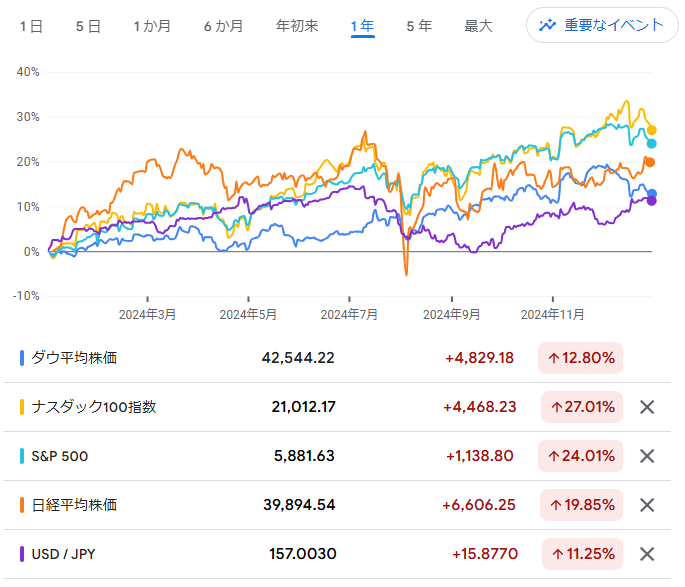Select the 1日 time range tab
Screen dimensions: 685x587
coord(31,26)
